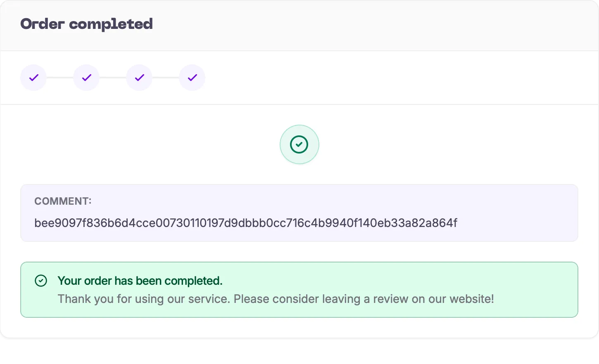Click the words "leaving a" in the alert message
This screenshot has height=364, width=599.
(346, 299)
